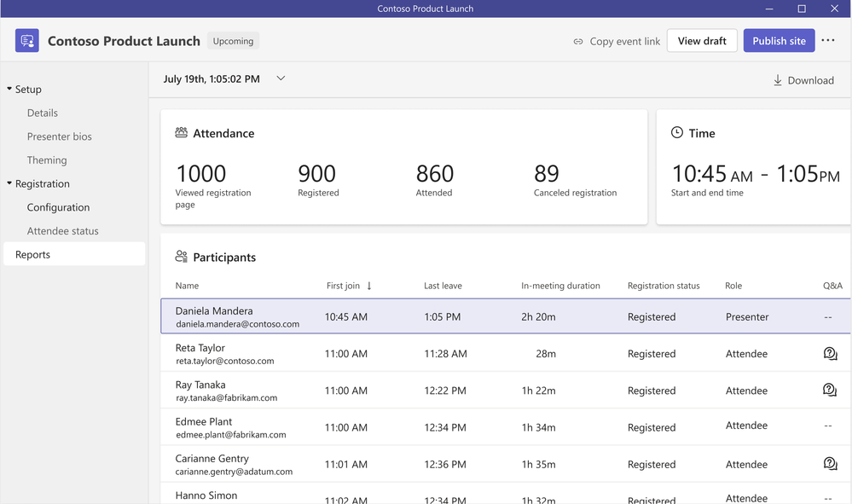852x504 pixels.
Task: Click the 11:01 AM first join time
Action: pos(346,465)
